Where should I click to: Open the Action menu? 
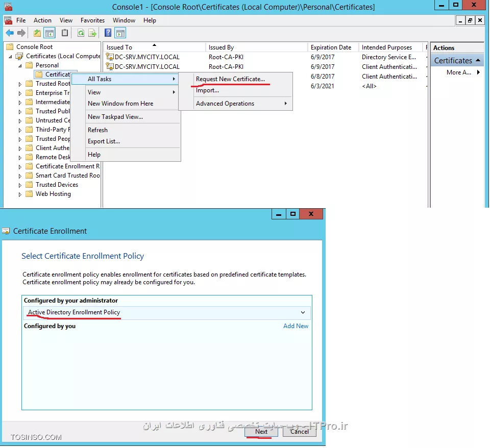pyautogui.click(x=42, y=20)
